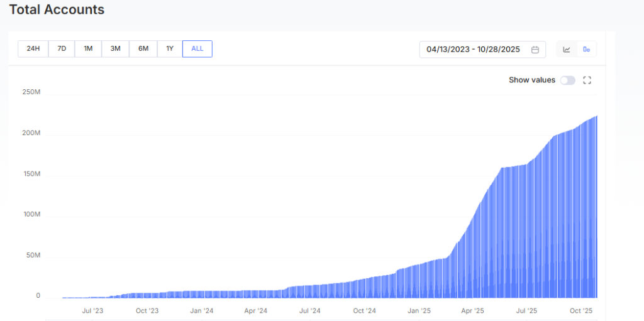Choose the 3M time range
The width and height of the screenshot is (644, 321).
(x=115, y=49)
